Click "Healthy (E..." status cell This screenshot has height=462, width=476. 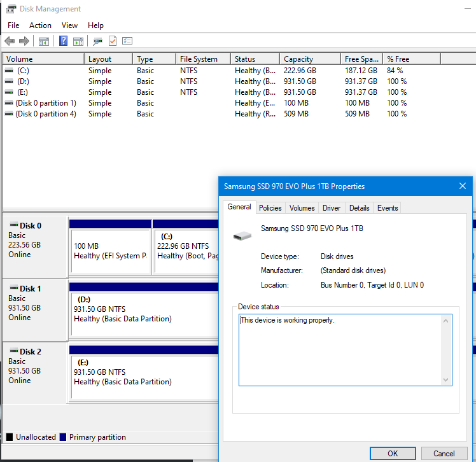[255, 103]
